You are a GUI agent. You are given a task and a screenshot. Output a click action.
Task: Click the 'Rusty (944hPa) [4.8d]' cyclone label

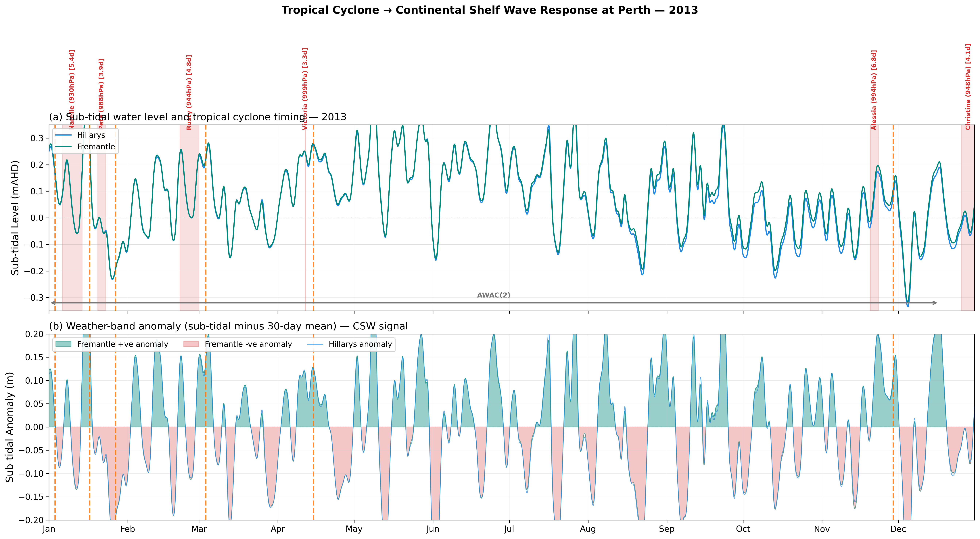click(x=189, y=92)
